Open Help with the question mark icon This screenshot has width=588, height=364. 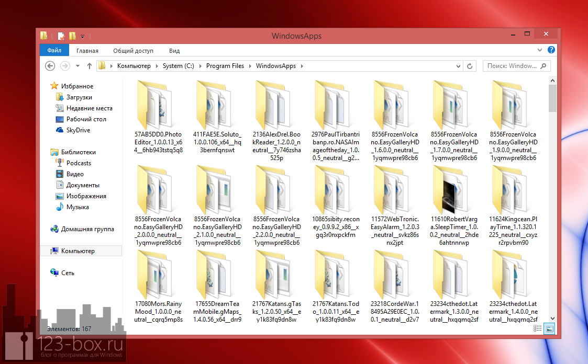point(551,50)
